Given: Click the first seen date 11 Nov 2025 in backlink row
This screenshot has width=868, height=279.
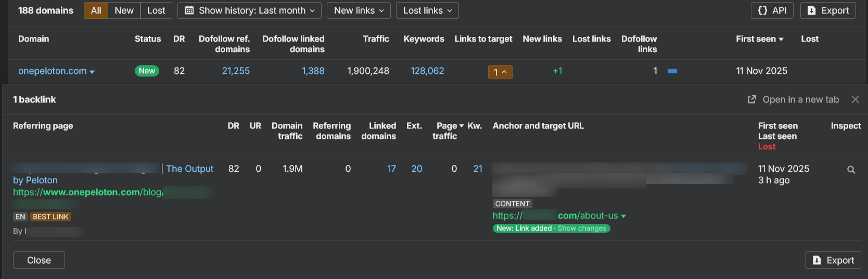Looking at the screenshot, I should [784, 169].
